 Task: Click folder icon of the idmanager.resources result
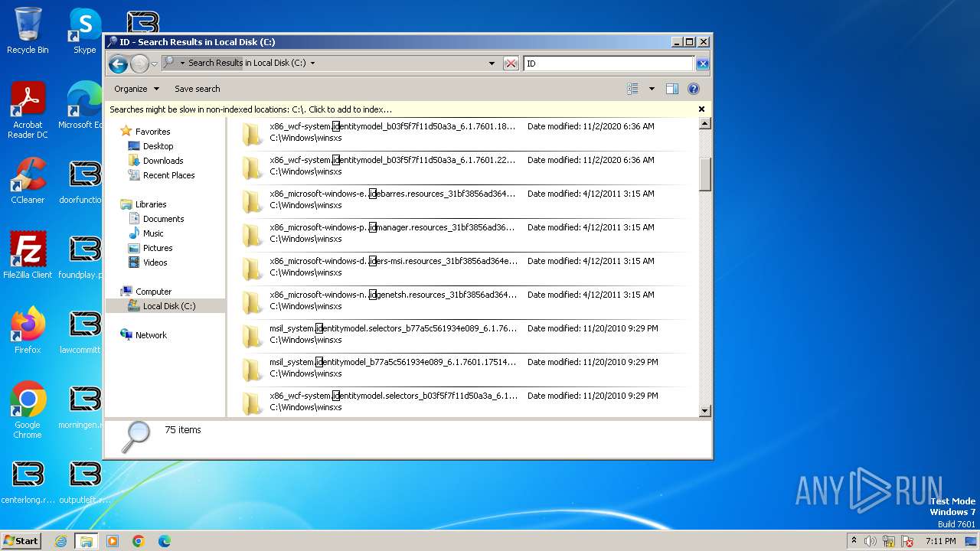tap(252, 235)
